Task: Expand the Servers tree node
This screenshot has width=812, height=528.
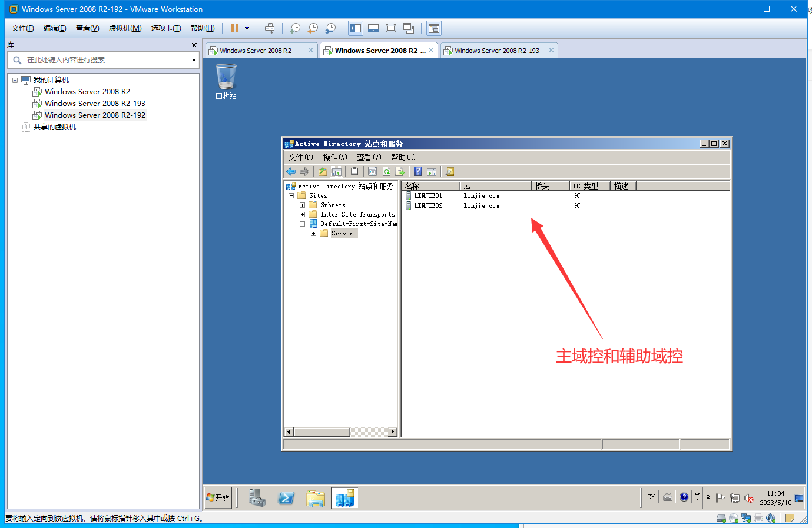Action: (313, 233)
